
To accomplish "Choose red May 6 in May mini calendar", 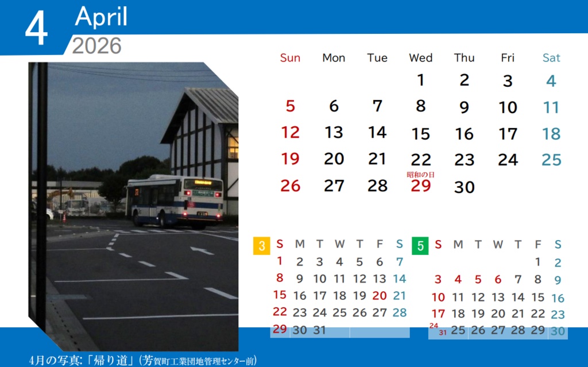I will [x=498, y=280].
